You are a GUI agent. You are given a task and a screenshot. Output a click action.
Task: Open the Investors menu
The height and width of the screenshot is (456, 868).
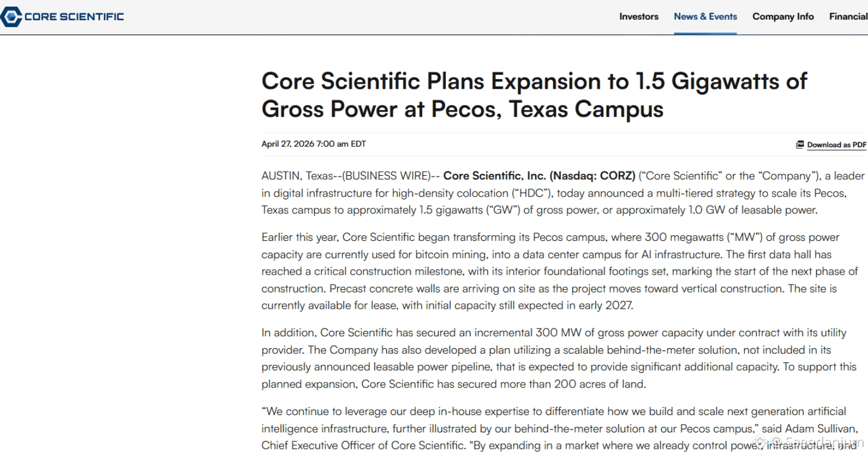(x=639, y=17)
